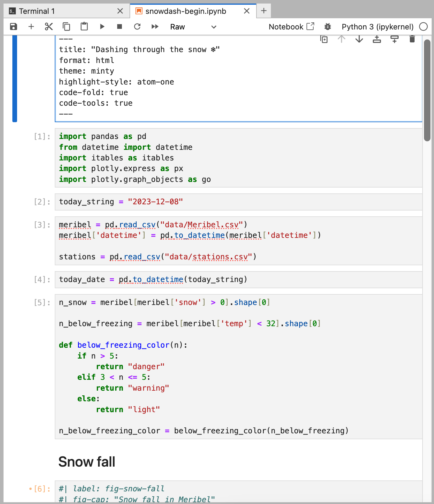Copy the selected cell
Screen dimensions: 434x504
[67, 27]
